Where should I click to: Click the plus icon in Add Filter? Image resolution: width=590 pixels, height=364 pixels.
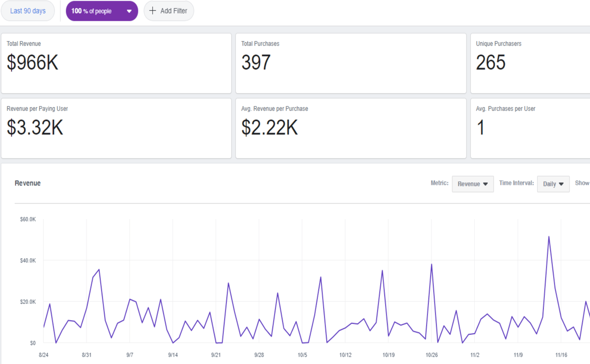pyautogui.click(x=152, y=11)
